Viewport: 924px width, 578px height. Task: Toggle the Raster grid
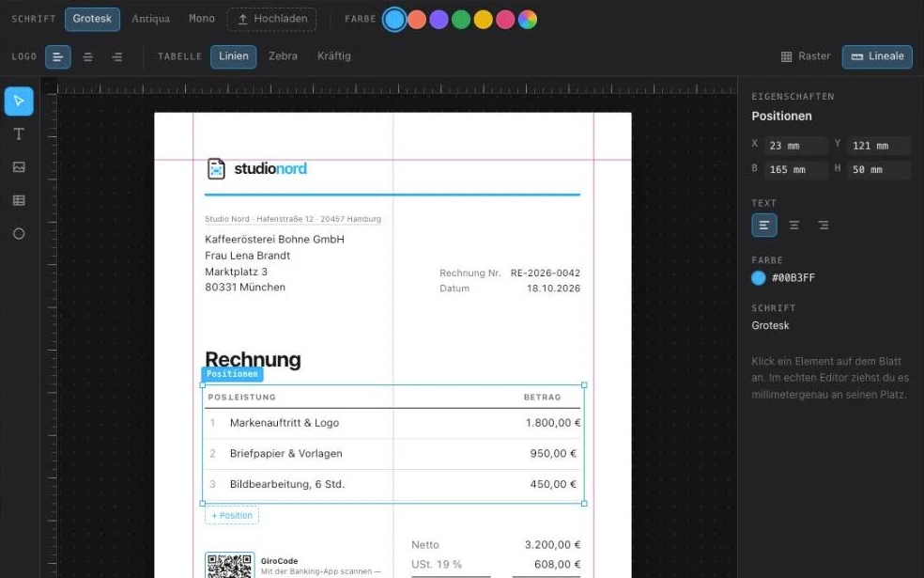click(x=806, y=56)
